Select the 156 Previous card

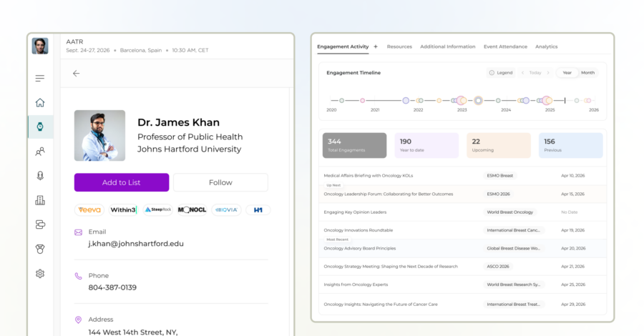click(571, 145)
